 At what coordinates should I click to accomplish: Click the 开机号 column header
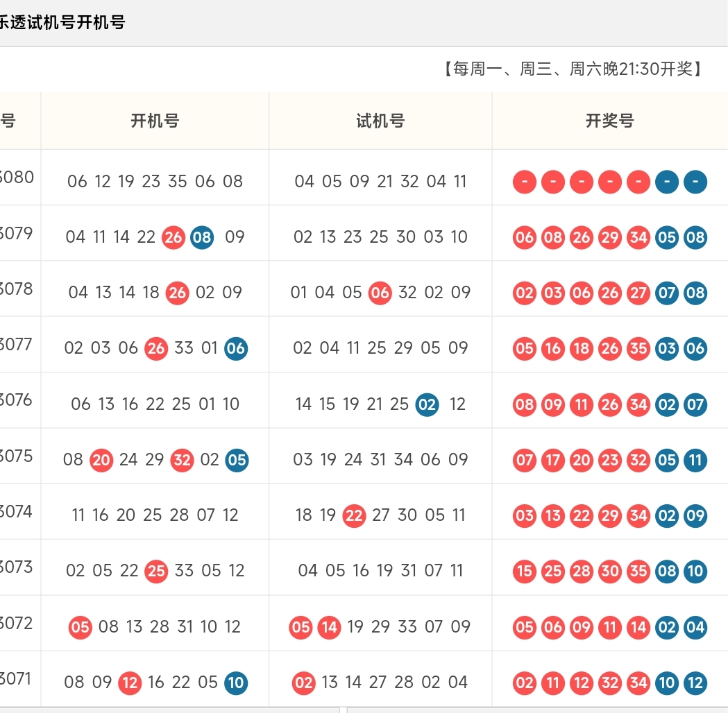155,121
